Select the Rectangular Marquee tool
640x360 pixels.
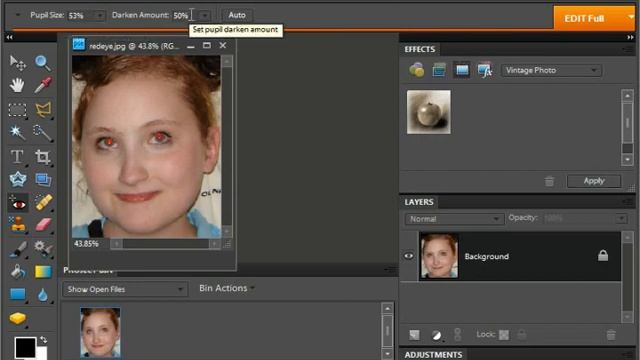click(17, 109)
